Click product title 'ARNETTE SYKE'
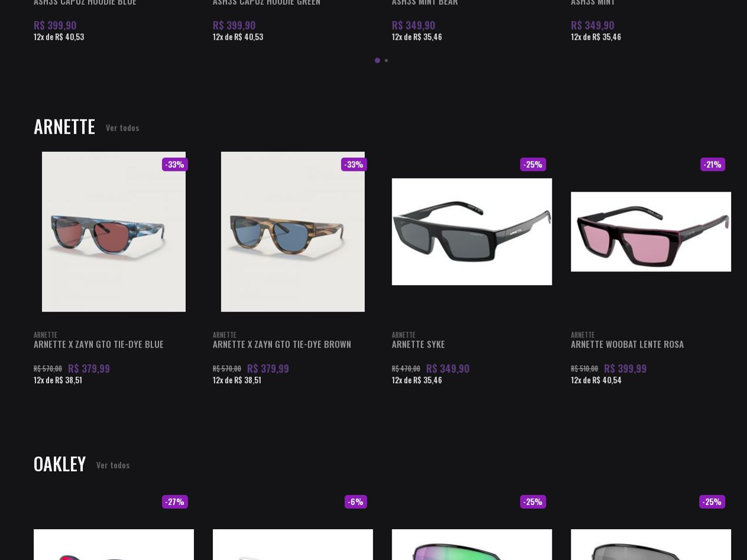Viewport: 747px width, 560px height. [418, 344]
